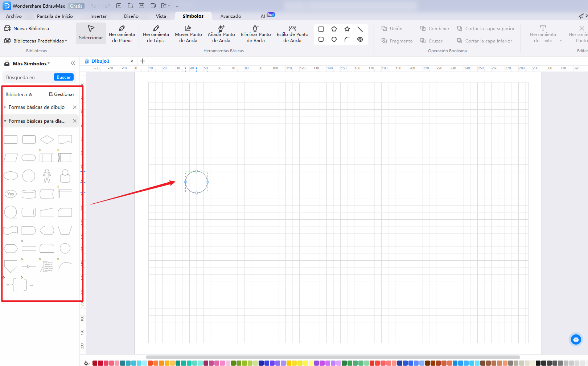Select Eliminar Punto de Ancla tool
This screenshot has width=588, height=366.
pos(255,33)
